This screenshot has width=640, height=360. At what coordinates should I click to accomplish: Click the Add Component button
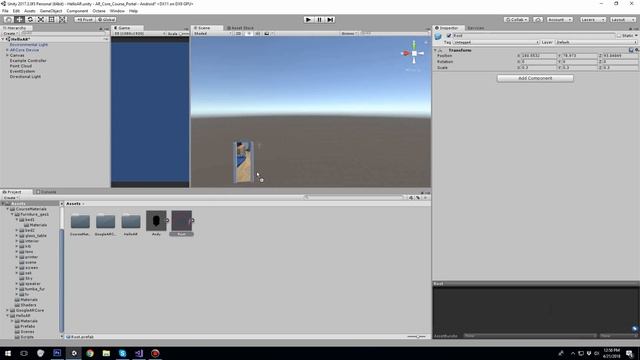pos(535,78)
